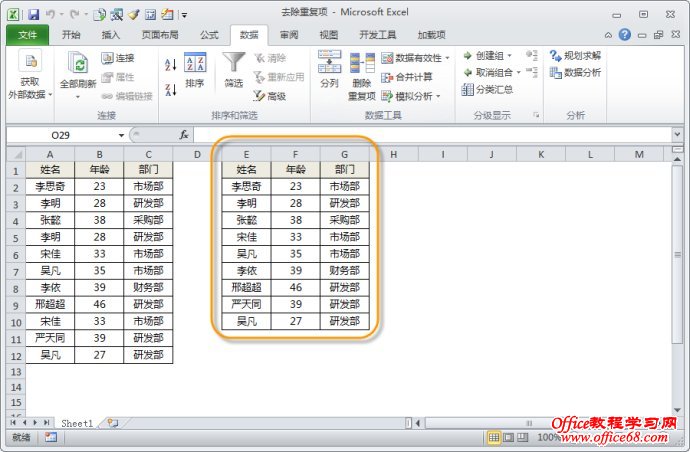Open the 文件 (File) menu tab
690x452 pixels.
pyautogui.click(x=27, y=34)
